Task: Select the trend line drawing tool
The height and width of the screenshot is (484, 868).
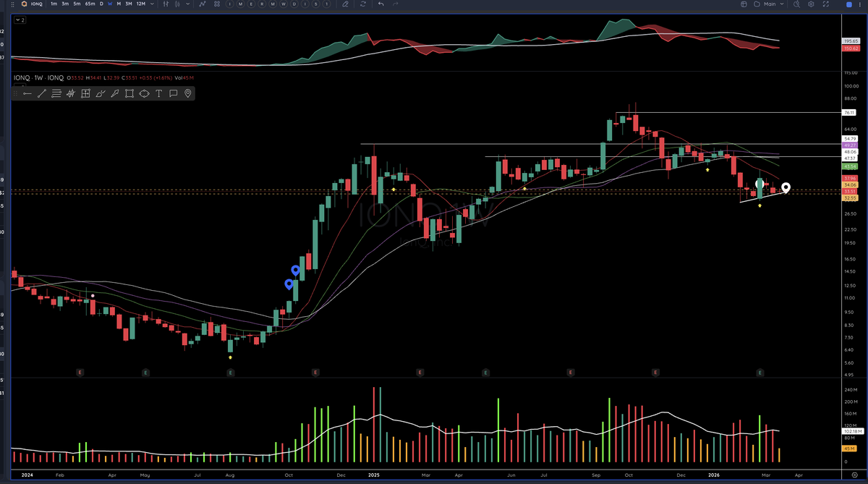Action: point(42,93)
